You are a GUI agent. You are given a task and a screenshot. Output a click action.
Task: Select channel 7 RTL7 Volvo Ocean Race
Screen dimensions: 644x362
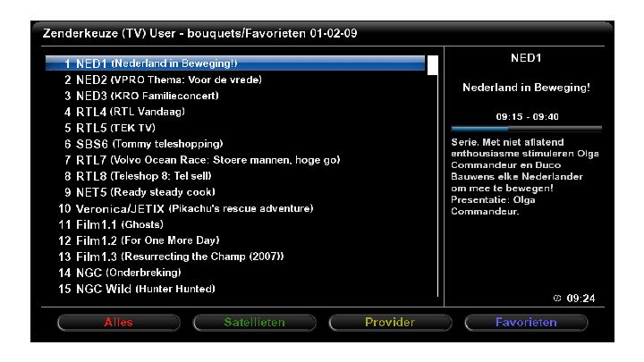(235, 160)
